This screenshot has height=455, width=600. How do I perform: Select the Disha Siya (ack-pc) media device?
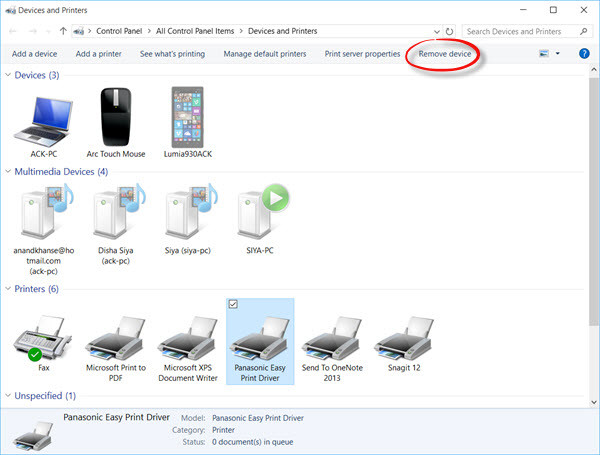tap(119, 211)
